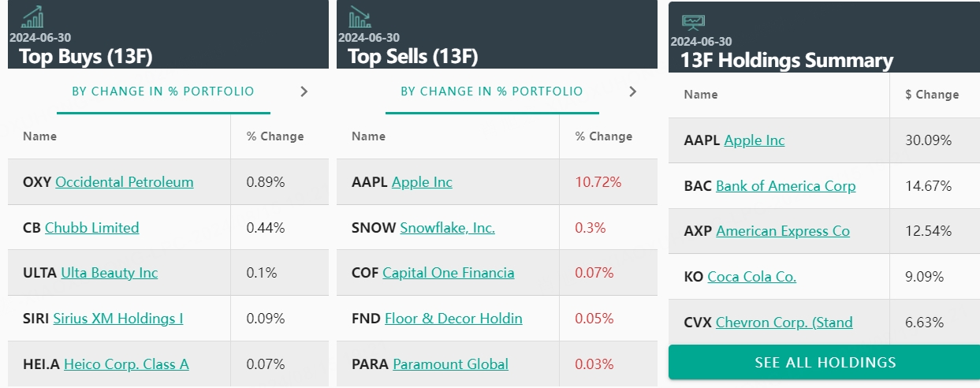Open the Chubb Limited link
This screenshot has height=388, width=980.
[x=92, y=228]
